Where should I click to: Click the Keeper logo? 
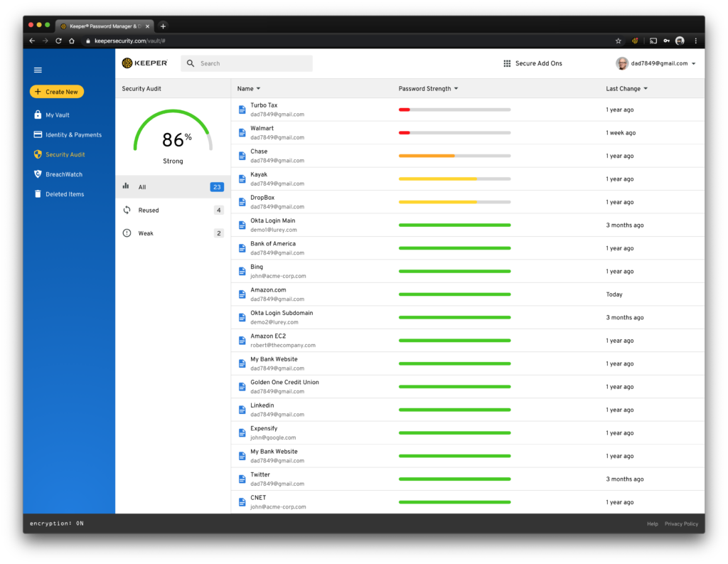[x=144, y=63]
